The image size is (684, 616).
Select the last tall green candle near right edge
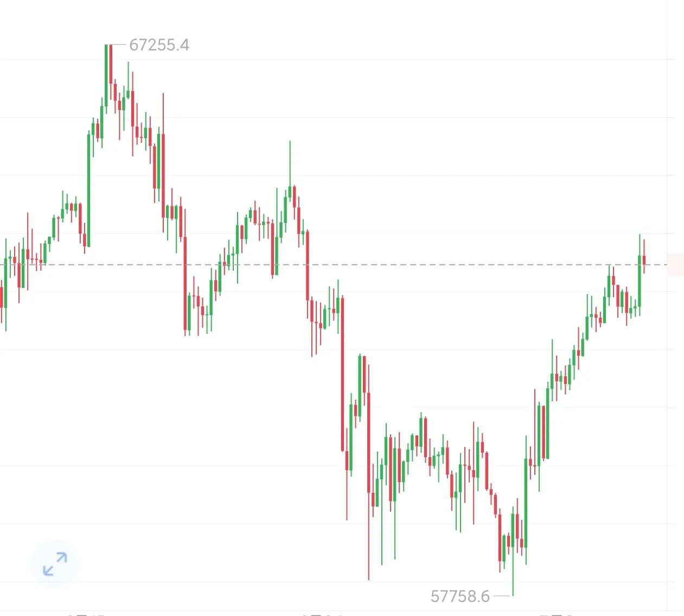pyautogui.click(x=640, y=275)
